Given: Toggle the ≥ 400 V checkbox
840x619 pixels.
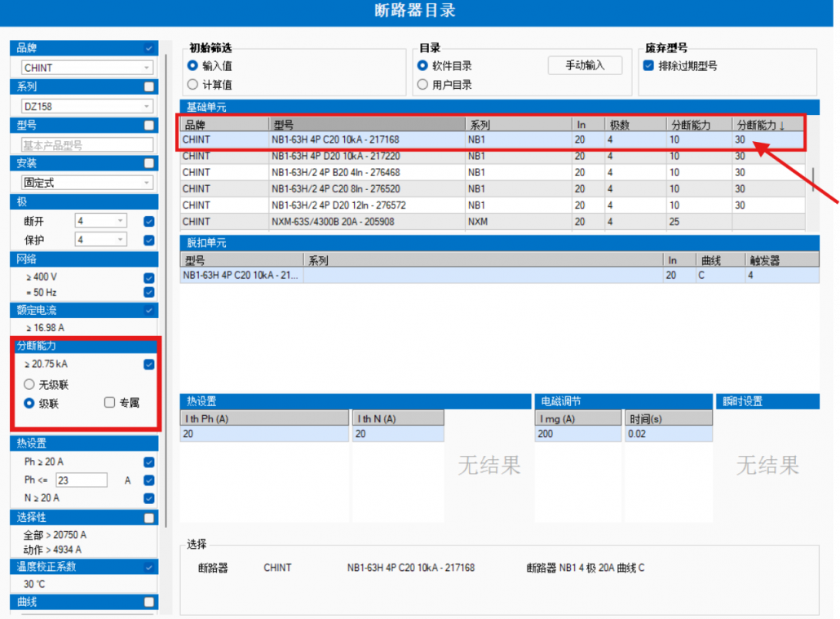Looking at the screenshot, I should (x=149, y=277).
